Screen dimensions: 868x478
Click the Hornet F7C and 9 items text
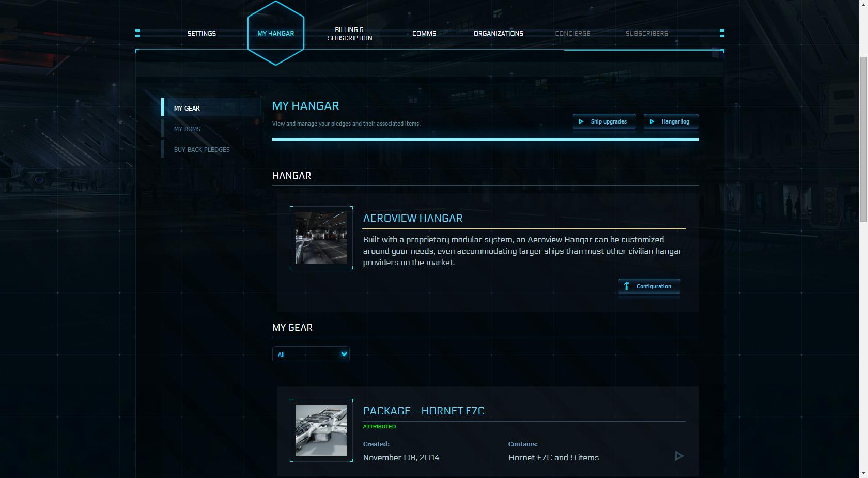pyautogui.click(x=553, y=458)
